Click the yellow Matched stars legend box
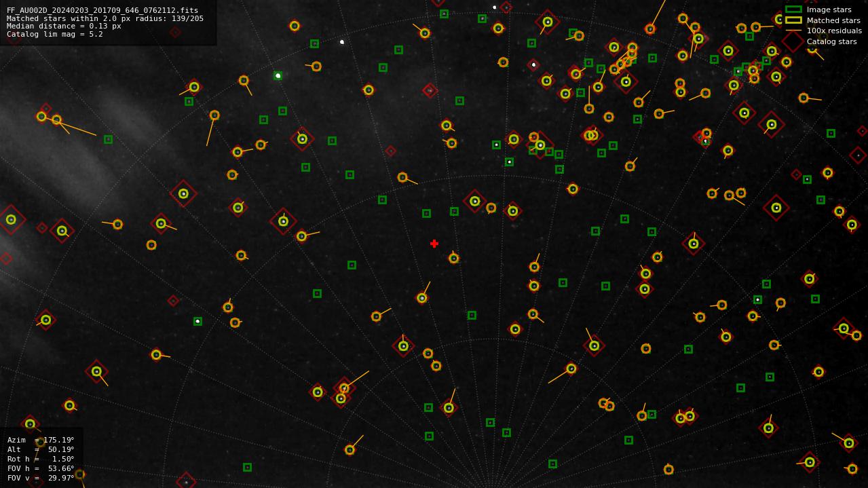868x488 pixels. pos(793,20)
